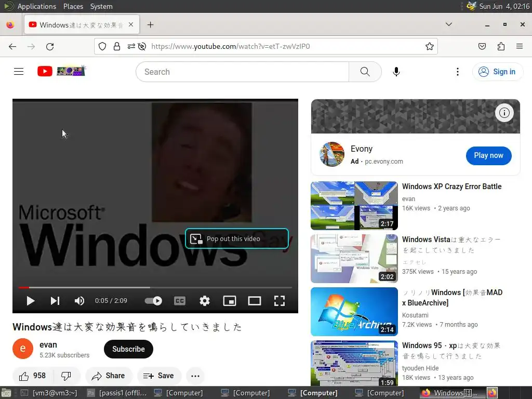
Task: Open the Firefox extensions menu
Action: click(x=501, y=46)
